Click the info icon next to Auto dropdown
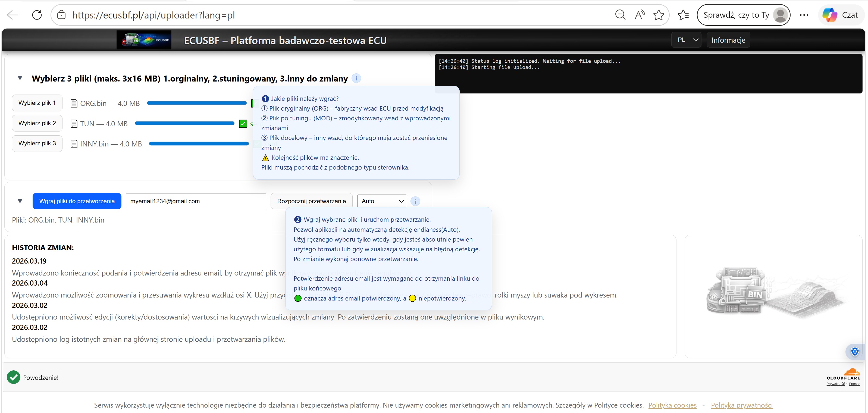 pos(415,201)
